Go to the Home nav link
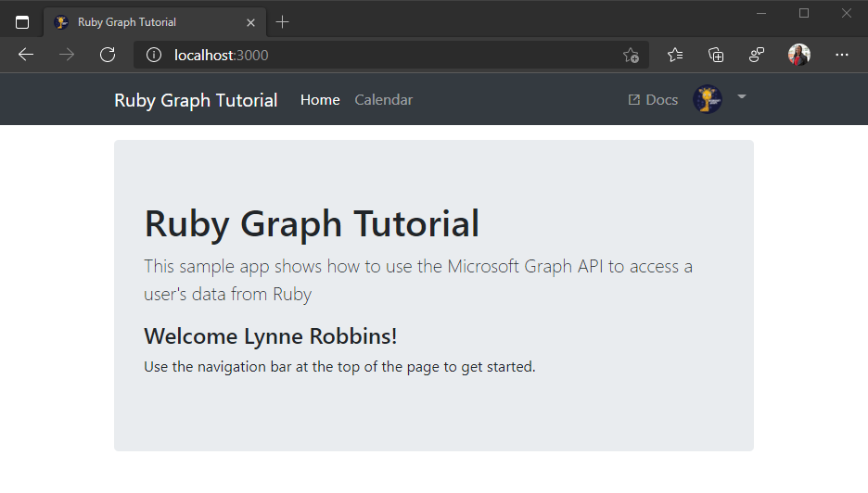 pyautogui.click(x=320, y=99)
